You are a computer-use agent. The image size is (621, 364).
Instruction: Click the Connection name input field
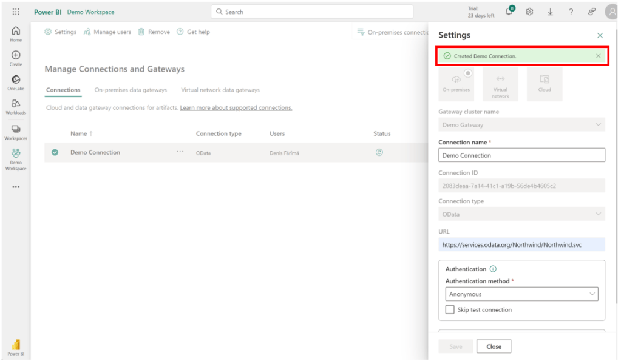[521, 155]
